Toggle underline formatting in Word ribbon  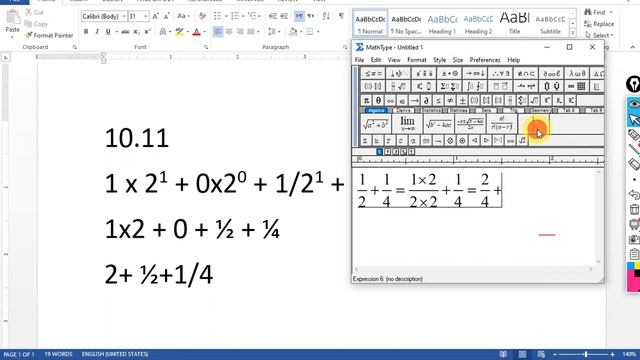pos(108,31)
